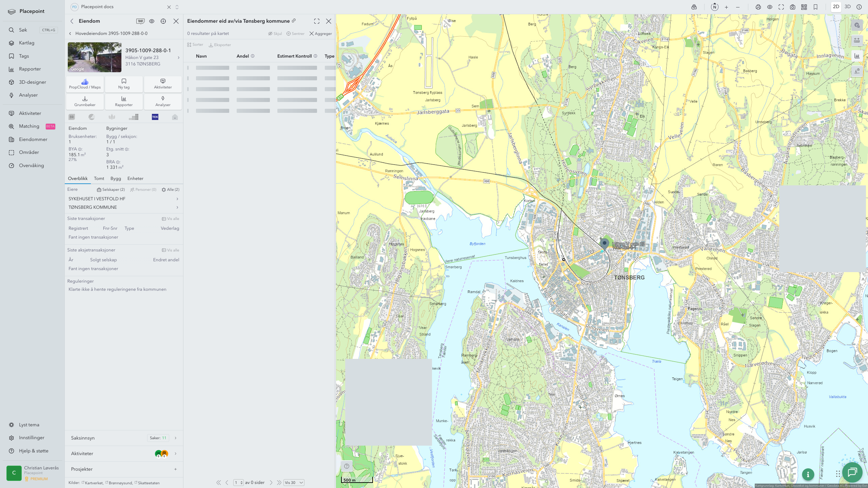Filter owners by Alle (2)
Image resolution: width=868 pixels, height=488 pixels.
pyautogui.click(x=171, y=190)
